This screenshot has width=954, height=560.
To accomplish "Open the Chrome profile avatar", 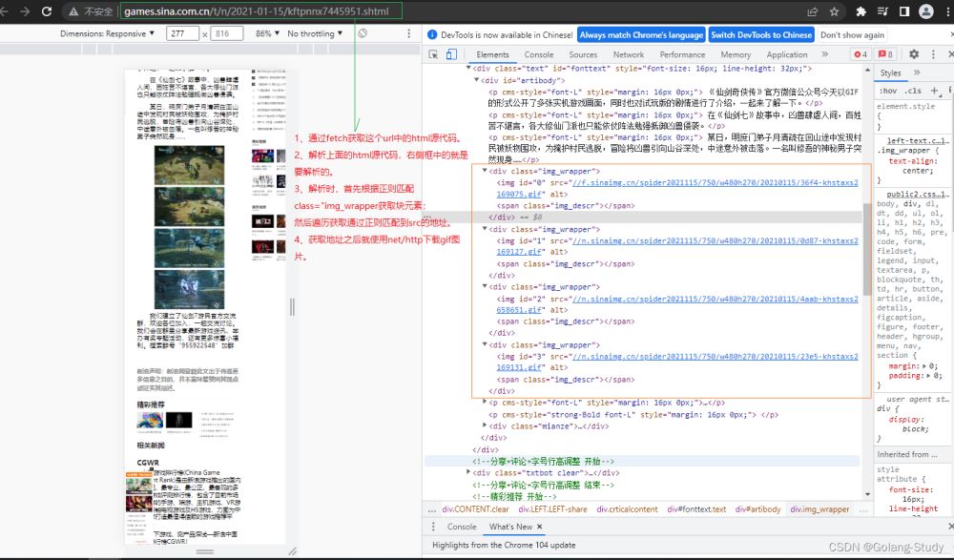I will click(925, 11).
